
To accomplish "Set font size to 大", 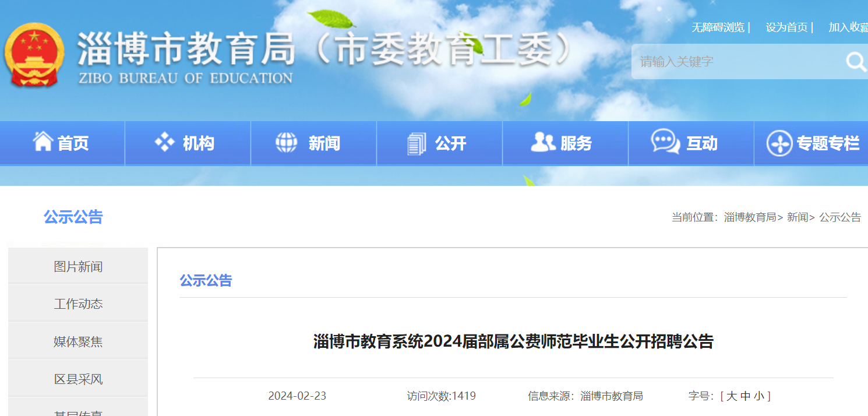I will (732, 396).
